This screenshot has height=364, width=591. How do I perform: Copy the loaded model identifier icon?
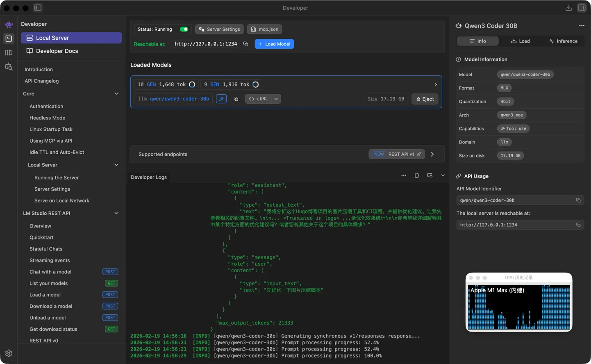pyautogui.click(x=236, y=99)
